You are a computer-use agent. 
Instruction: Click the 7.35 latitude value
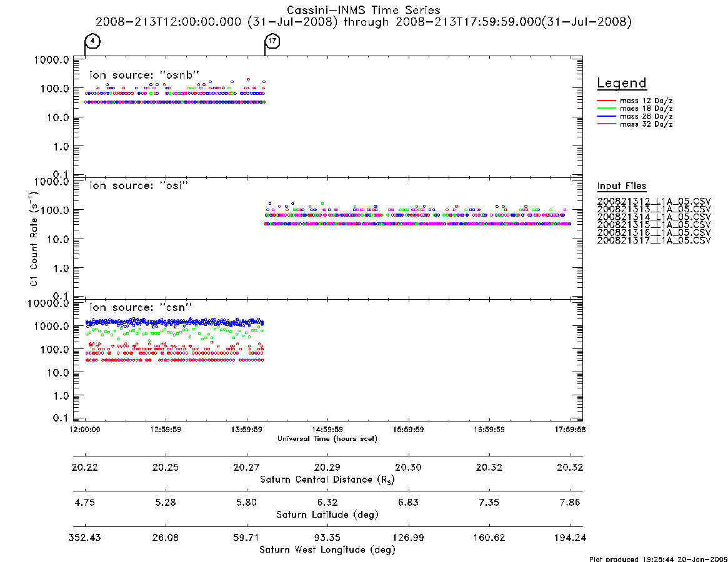(x=489, y=503)
